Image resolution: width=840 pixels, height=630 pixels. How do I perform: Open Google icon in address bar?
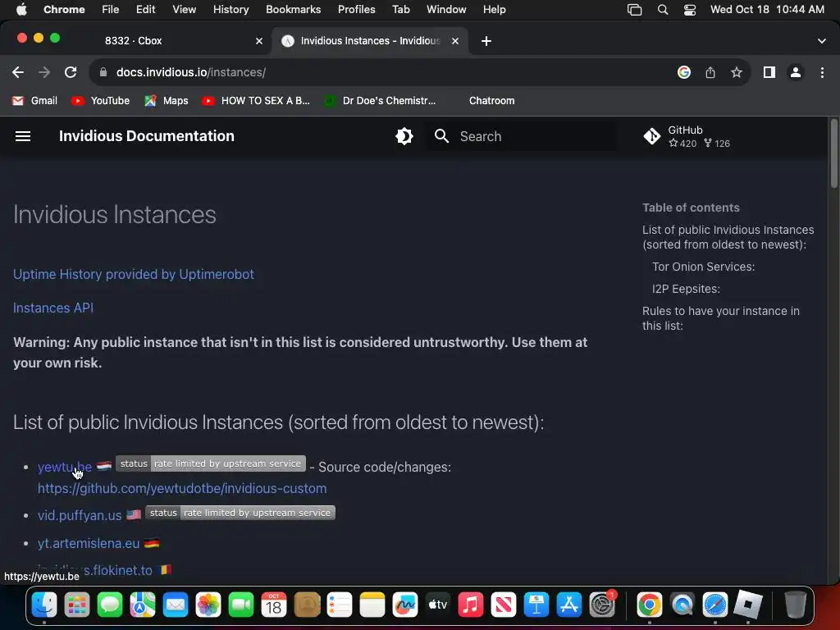(684, 72)
